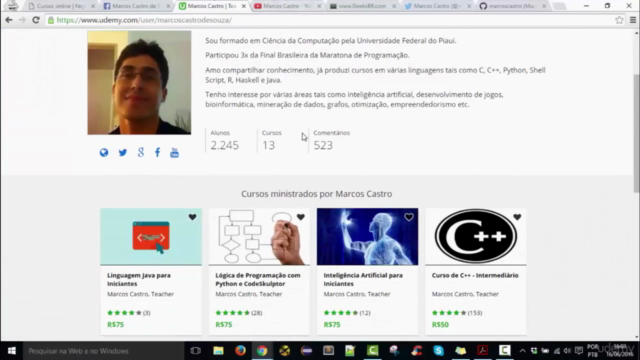Open Skype from the taskbar
This screenshot has height=360, width=640.
point(439,351)
